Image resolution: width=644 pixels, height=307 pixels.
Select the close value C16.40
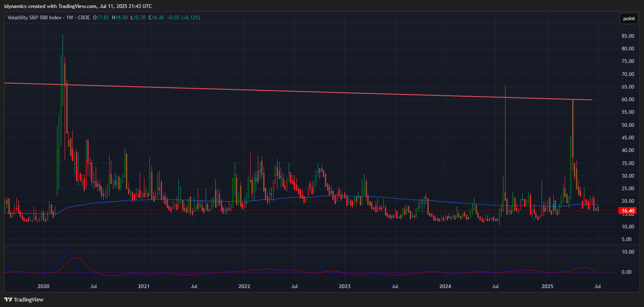tap(156, 18)
